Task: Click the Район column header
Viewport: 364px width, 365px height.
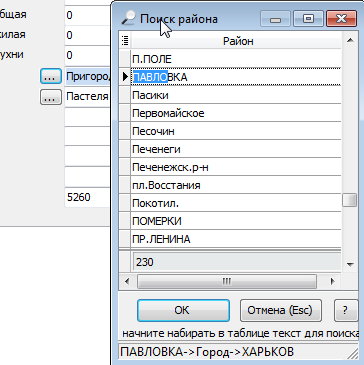Action: click(x=237, y=41)
